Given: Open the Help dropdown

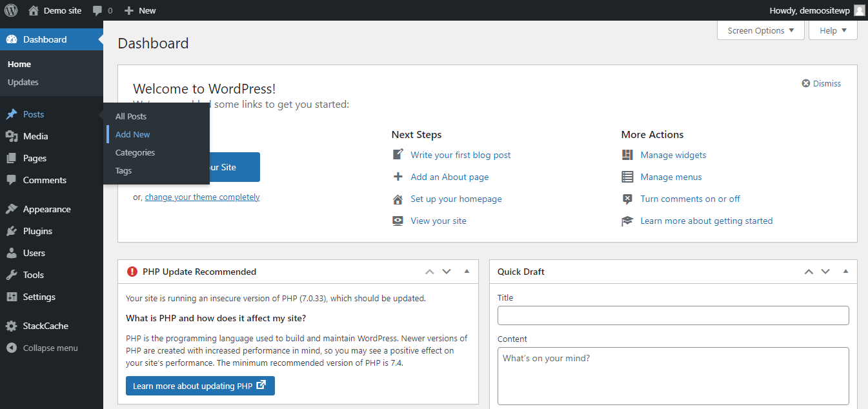Looking at the screenshot, I should (833, 30).
